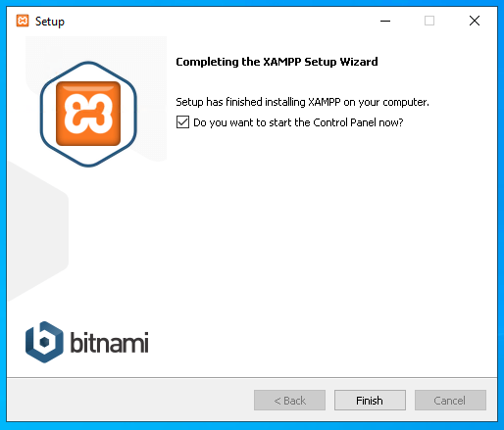This screenshot has height=430, width=504.
Task: Click the disabled maximize button
Action: pos(429,21)
